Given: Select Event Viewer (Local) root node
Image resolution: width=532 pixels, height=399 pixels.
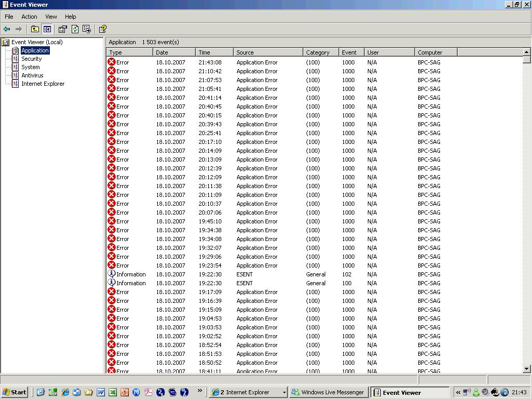Looking at the screenshot, I should click(37, 42).
